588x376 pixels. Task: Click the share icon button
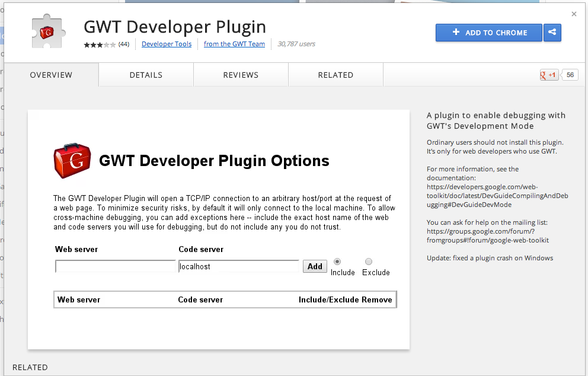(x=552, y=33)
